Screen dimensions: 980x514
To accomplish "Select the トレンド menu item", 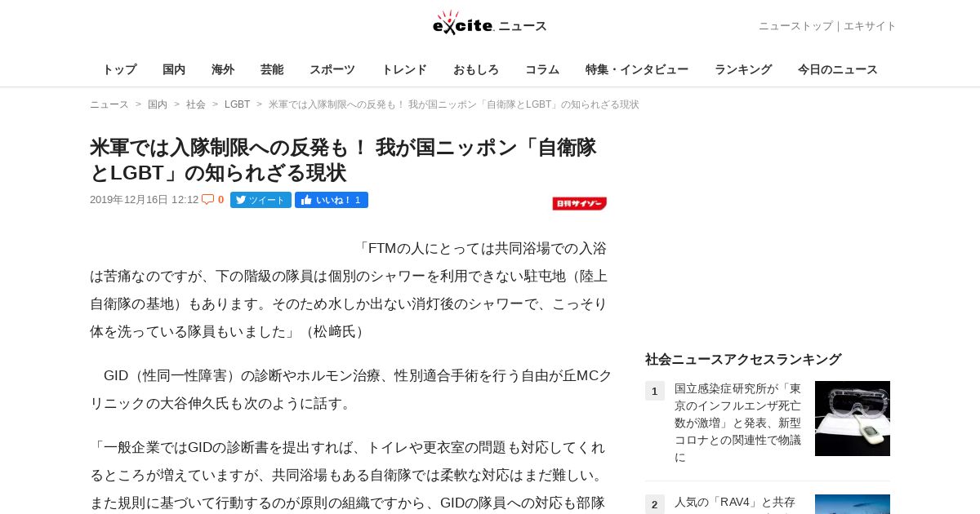I will [x=404, y=69].
